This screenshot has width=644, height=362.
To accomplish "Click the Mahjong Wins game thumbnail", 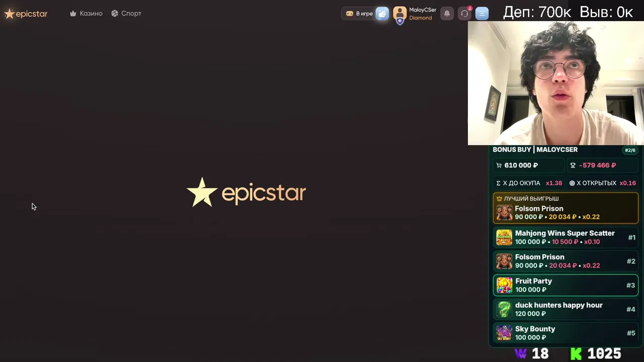I will [x=504, y=237].
